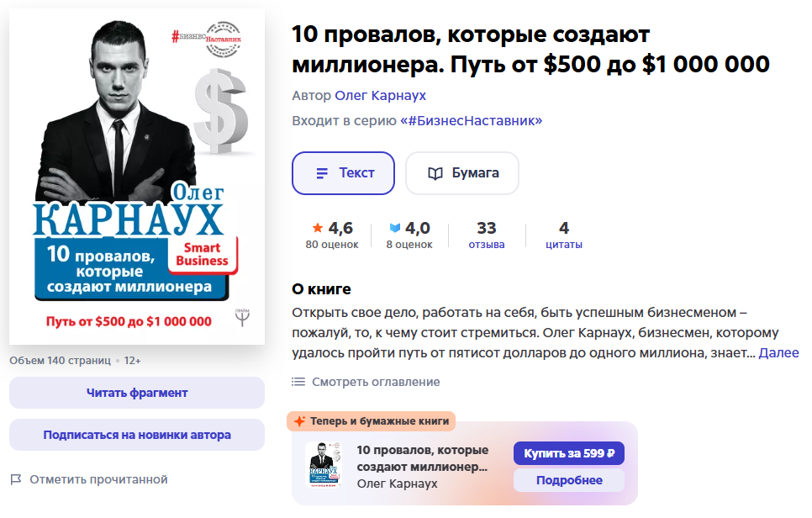Open author page Олег Карнаух
The image size is (812, 518).
click(380, 95)
